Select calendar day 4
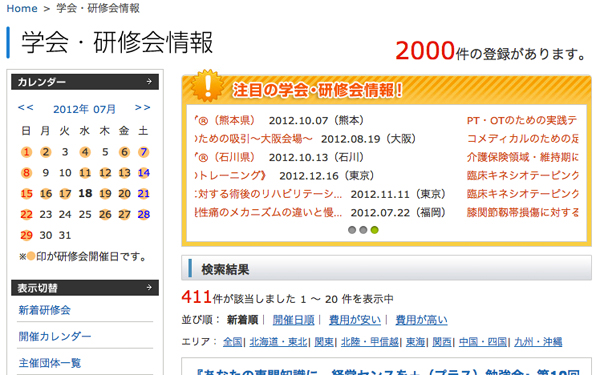The image size is (600, 375). tap(85, 152)
